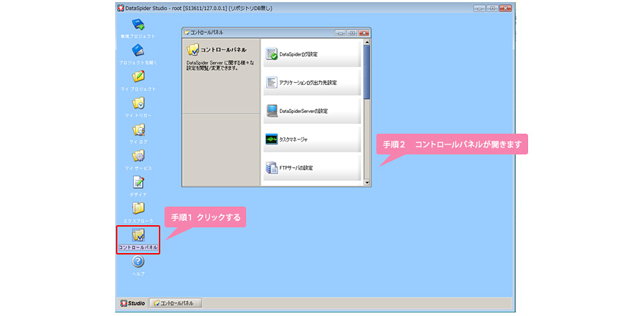The height and width of the screenshot is (316, 644).
Task: Open DataSpiderServerの設定 item
Action: click(312, 111)
